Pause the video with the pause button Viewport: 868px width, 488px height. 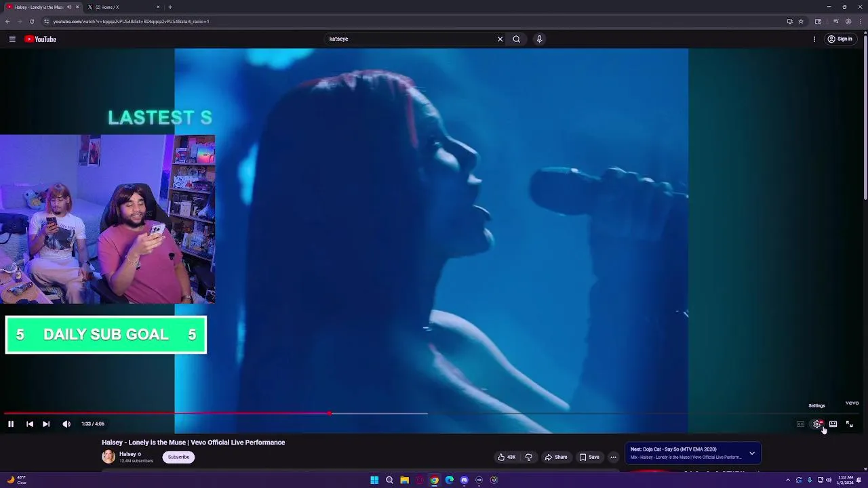click(x=11, y=424)
